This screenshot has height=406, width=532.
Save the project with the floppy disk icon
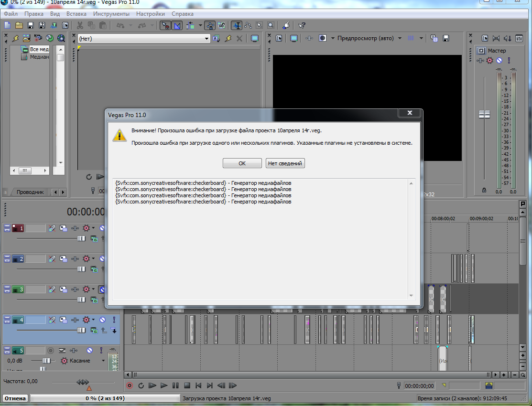coord(31,25)
